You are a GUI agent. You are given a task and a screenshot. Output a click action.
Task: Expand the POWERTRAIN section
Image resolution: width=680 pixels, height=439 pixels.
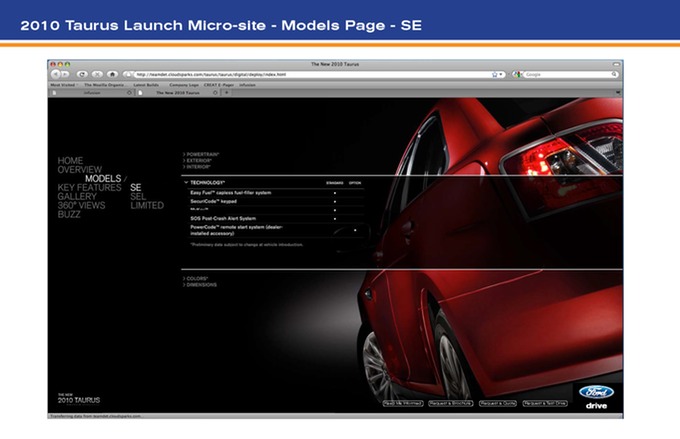[x=201, y=154]
